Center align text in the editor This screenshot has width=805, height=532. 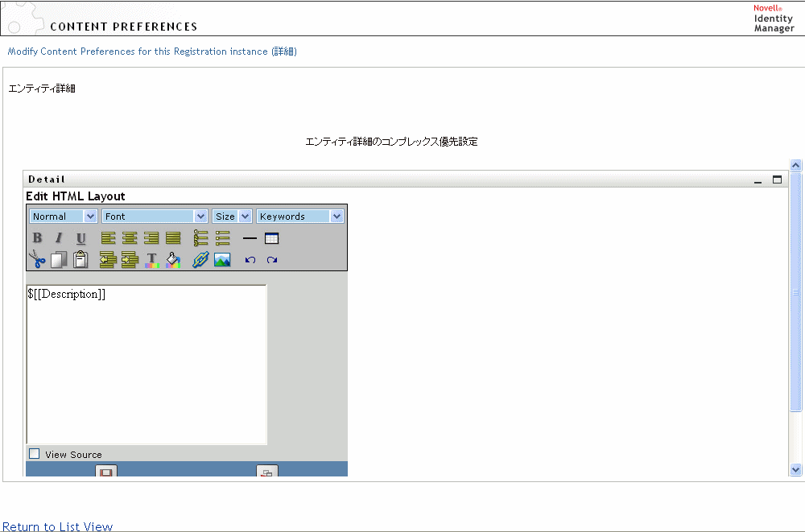click(x=130, y=237)
